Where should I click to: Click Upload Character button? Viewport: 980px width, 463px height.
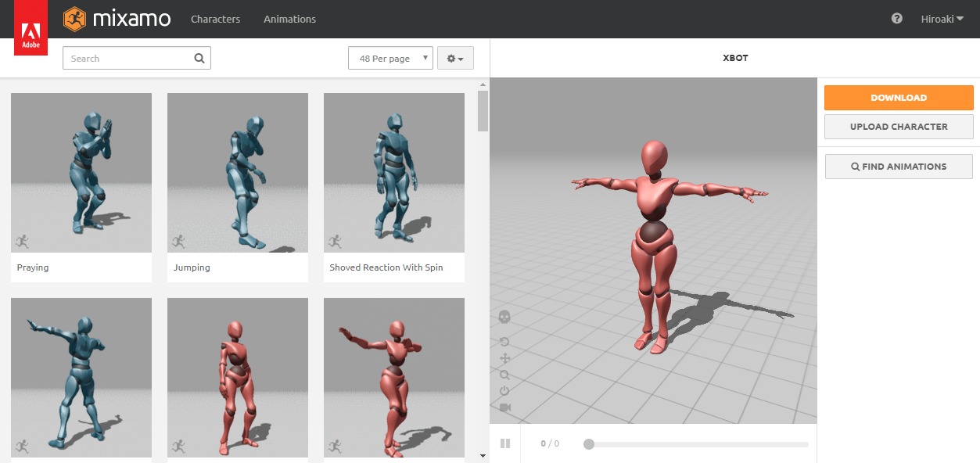tap(899, 127)
